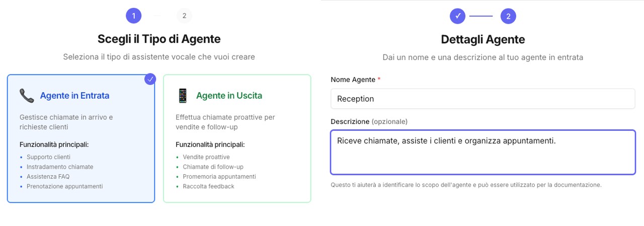Viewport: 644px width, 226px height.
Task: Go to step 1 under Scegli il Tipo di Agente
Action: tap(133, 16)
